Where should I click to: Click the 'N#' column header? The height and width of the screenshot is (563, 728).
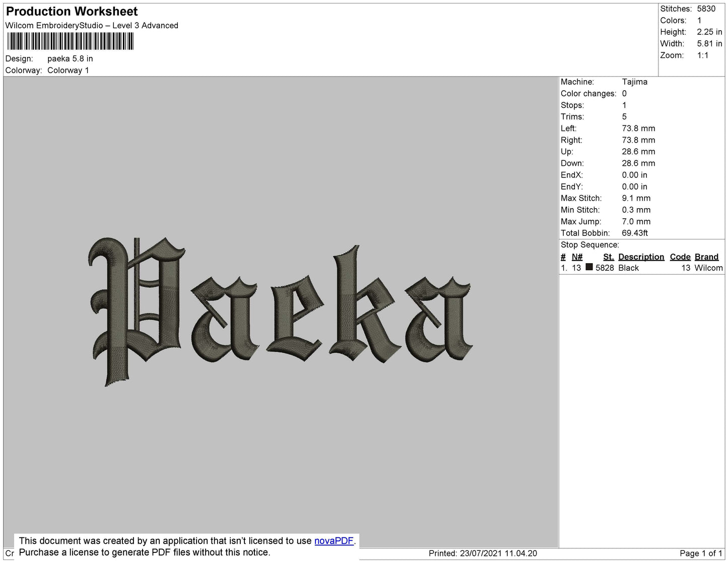[x=577, y=257]
